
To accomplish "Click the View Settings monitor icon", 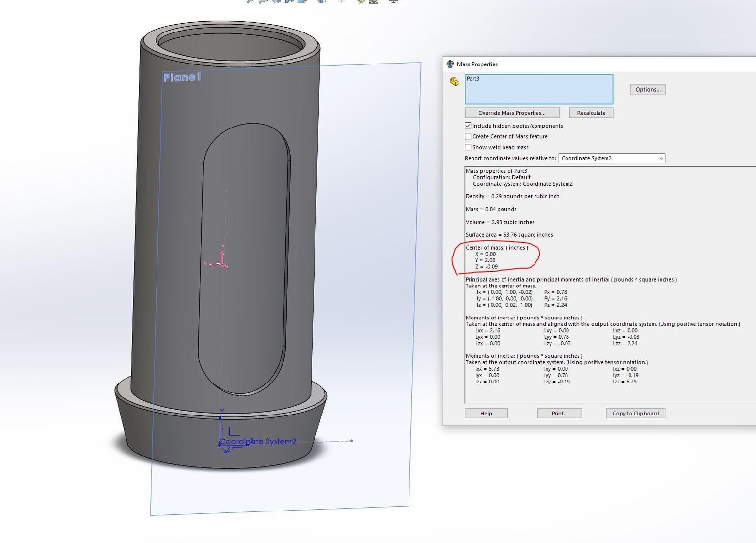I will pos(393,1).
